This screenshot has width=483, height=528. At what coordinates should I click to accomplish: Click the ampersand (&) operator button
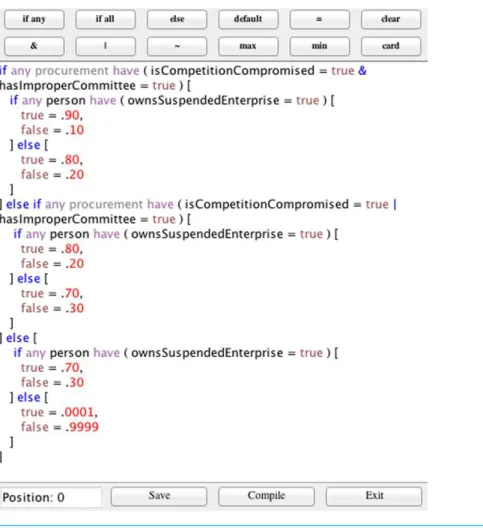coord(34,46)
